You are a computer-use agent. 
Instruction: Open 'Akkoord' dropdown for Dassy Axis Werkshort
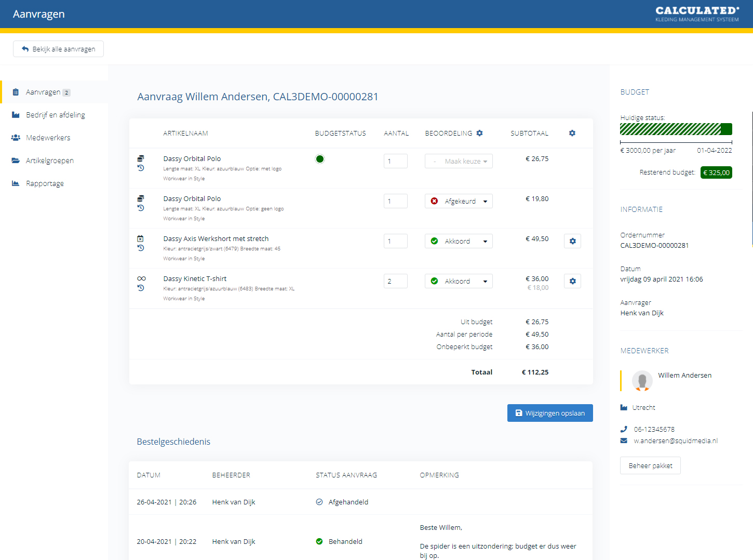459,241
